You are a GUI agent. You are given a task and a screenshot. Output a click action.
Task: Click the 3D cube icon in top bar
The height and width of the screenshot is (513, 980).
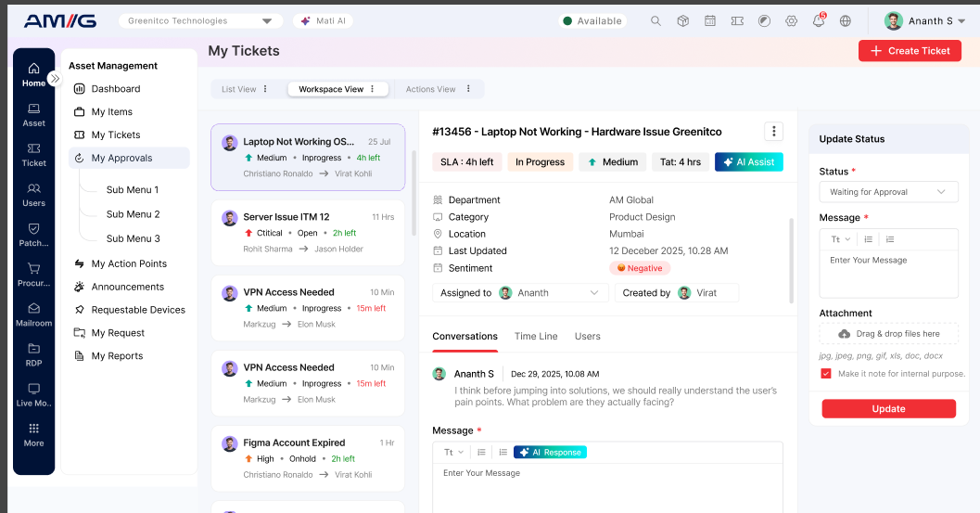(682, 20)
